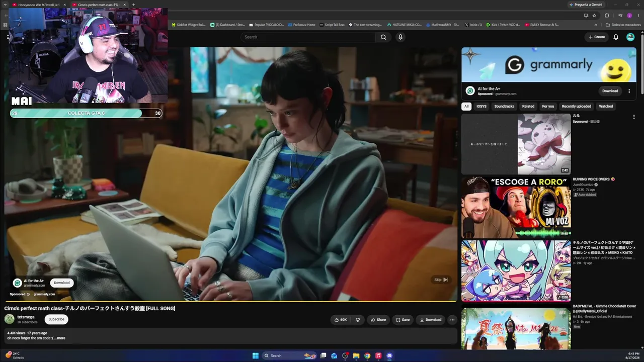Open File Explorer from the taskbar
This screenshot has height=362, width=644.
point(356,355)
